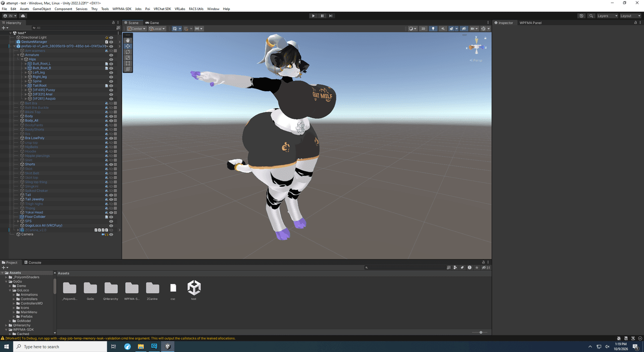Select the Scale tool in scene toolbar
The width and height of the screenshot is (644, 352).
point(128,57)
